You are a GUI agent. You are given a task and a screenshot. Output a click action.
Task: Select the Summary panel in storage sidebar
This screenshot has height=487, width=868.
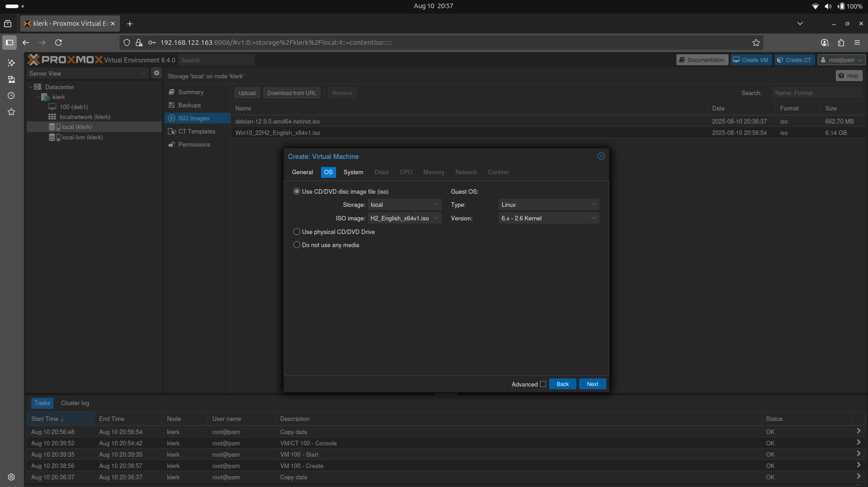189,92
